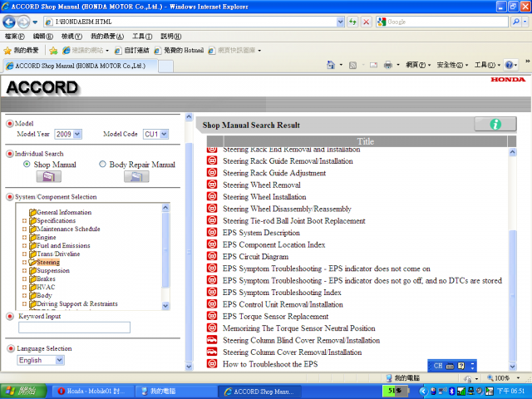This screenshot has width=532, height=399.
Task: Click the browser Forward arrow button
Action: tap(23, 22)
